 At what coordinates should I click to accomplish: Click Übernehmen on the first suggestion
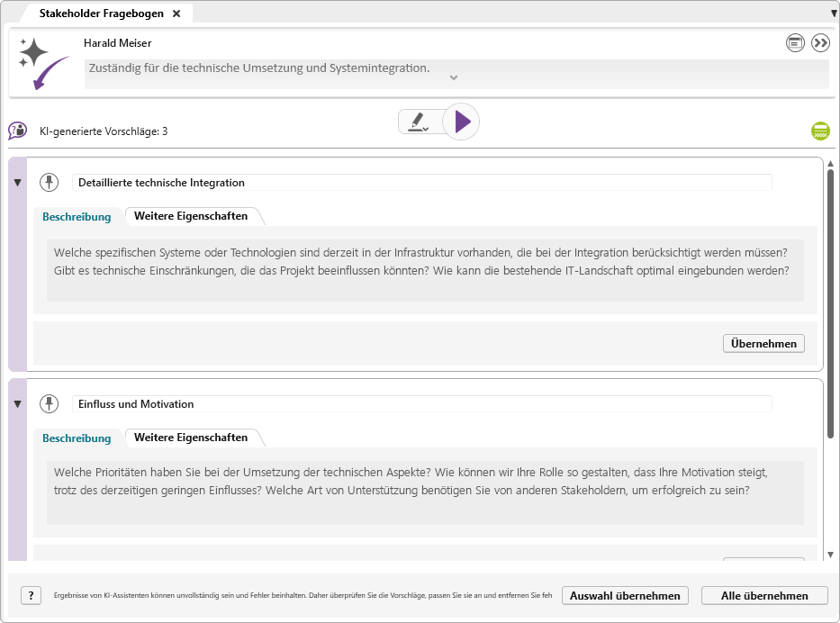point(763,343)
